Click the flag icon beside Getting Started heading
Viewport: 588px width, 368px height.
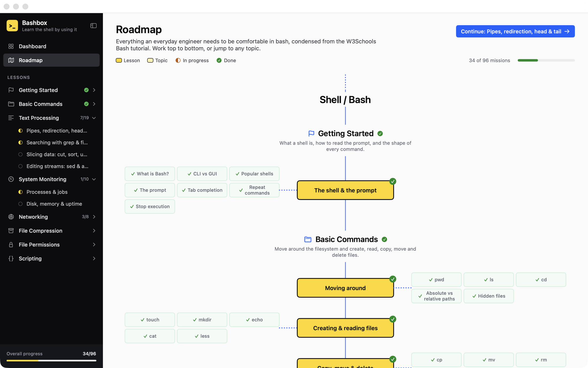pyautogui.click(x=311, y=133)
